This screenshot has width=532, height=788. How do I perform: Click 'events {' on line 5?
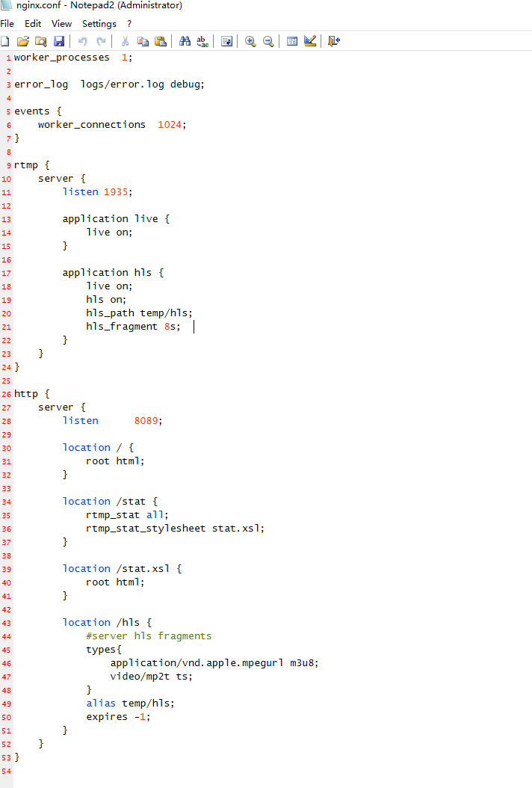click(x=37, y=111)
